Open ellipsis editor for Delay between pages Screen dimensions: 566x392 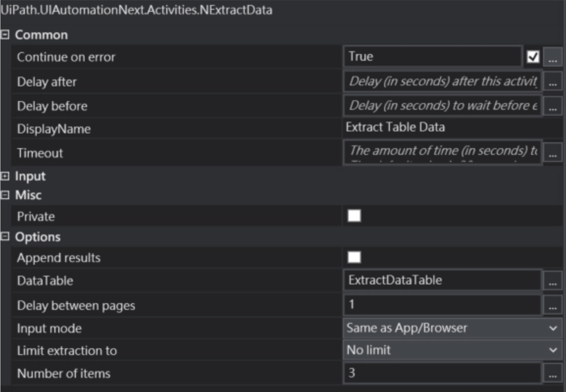coord(552,305)
